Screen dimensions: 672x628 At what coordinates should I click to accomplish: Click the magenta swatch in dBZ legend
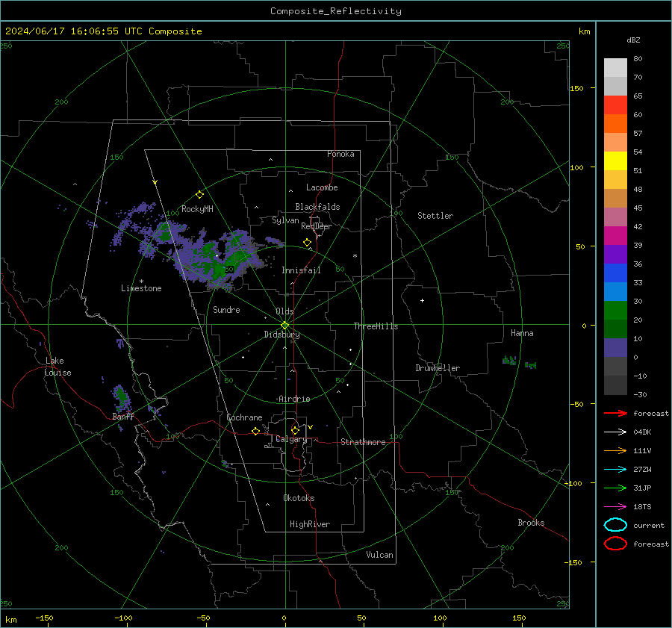click(x=615, y=235)
